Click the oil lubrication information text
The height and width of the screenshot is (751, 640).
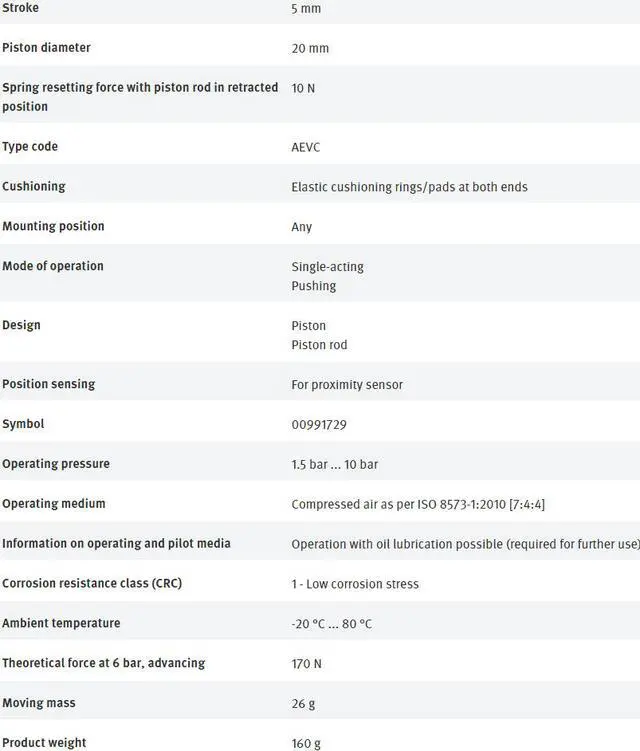pyautogui.click(x=465, y=544)
